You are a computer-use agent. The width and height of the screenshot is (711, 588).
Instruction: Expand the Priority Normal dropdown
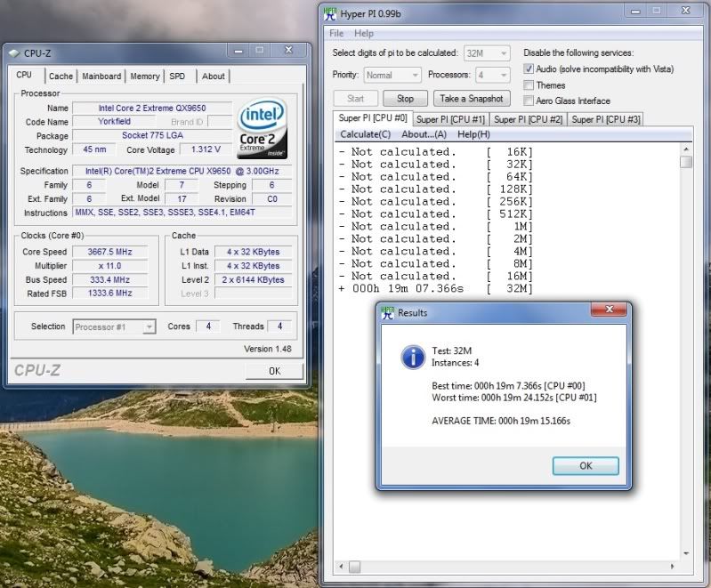point(392,76)
